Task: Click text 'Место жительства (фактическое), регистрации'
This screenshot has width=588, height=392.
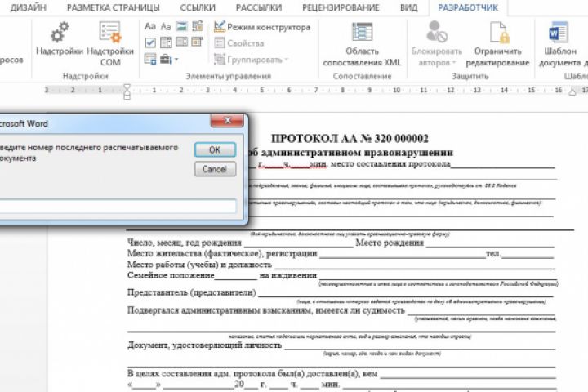Action: pos(222,254)
